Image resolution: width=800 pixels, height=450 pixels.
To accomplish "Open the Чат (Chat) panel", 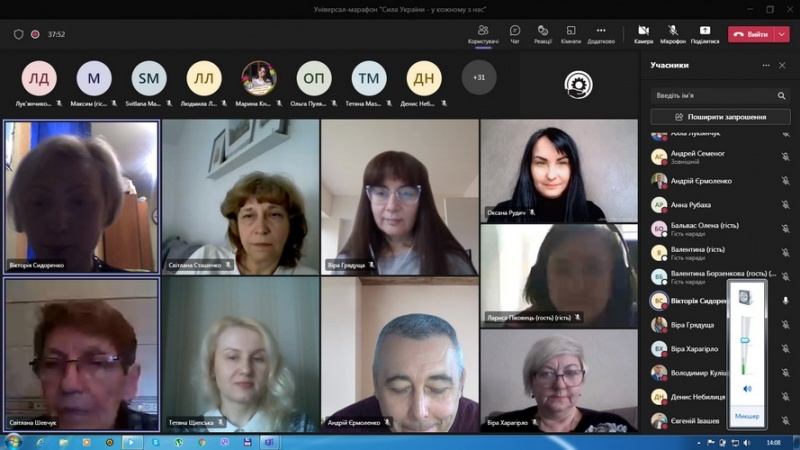I will pos(515,34).
